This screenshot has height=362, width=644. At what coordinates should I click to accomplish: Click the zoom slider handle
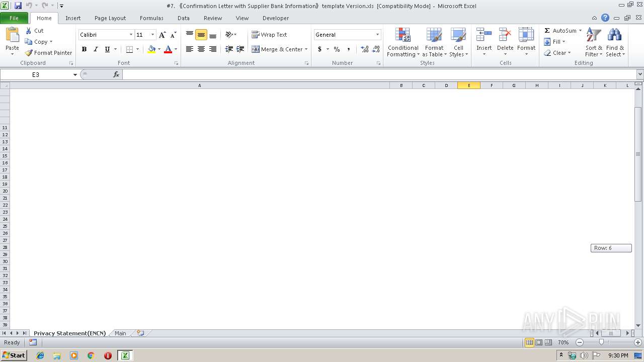click(x=601, y=342)
